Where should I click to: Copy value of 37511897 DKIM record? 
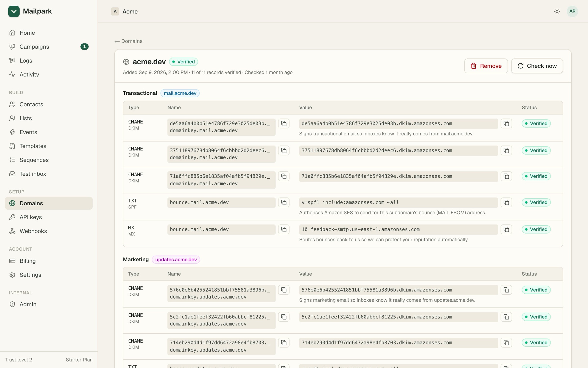pos(506,150)
